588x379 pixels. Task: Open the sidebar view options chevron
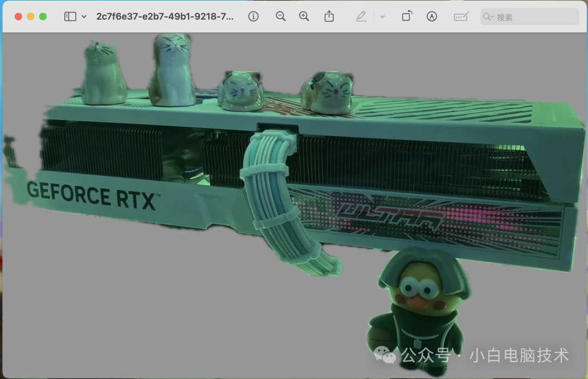pyautogui.click(x=84, y=16)
